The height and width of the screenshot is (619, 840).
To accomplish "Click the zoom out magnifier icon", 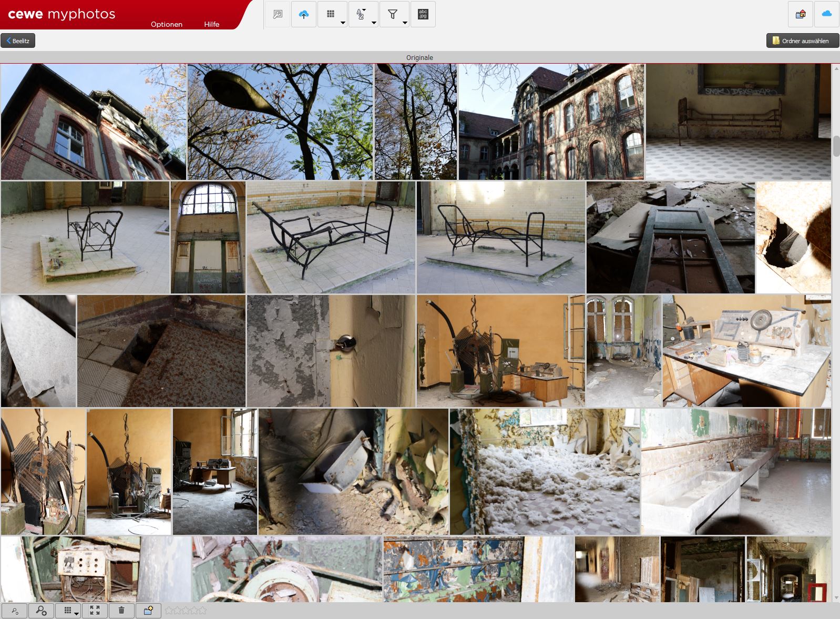I will [15, 611].
